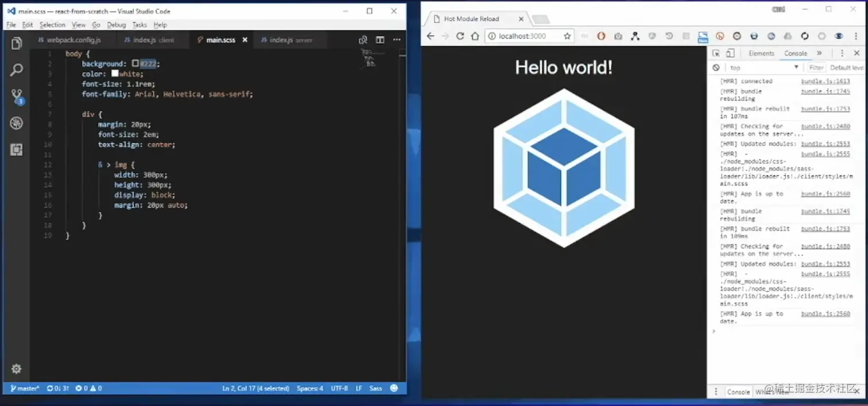Open the DevTools bottom drawer three-dot menu

point(716,392)
